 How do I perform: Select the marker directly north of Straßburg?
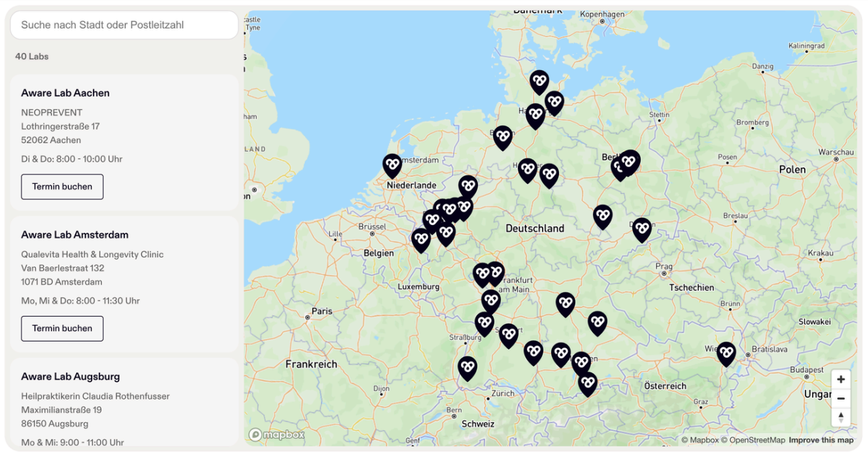pos(484,324)
